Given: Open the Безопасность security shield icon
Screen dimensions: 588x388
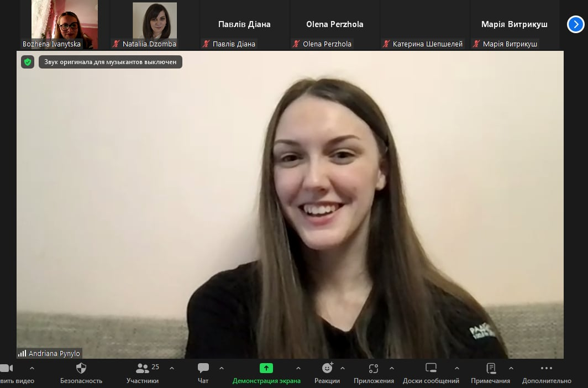Looking at the screenshot, I should click(x=81, y=368).
